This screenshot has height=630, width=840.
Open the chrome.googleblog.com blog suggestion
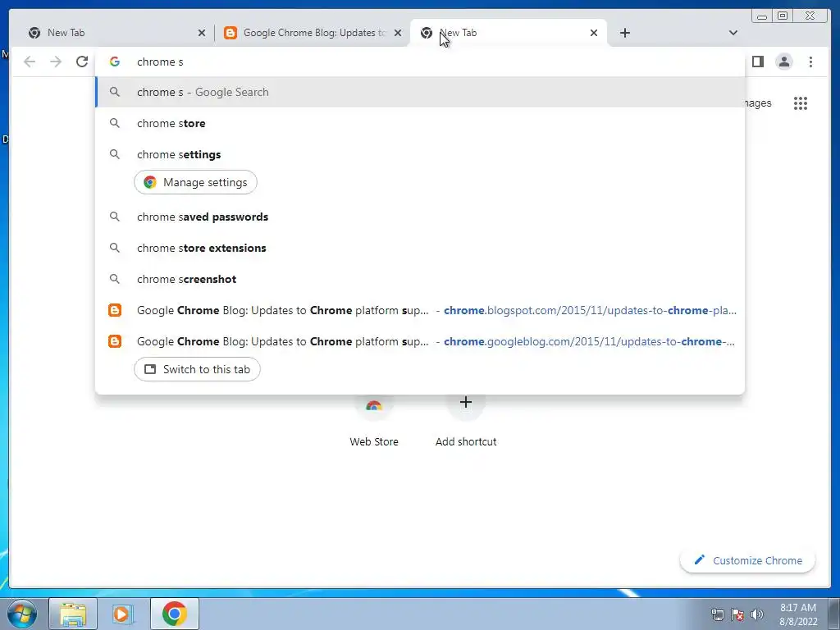[420, 340]
